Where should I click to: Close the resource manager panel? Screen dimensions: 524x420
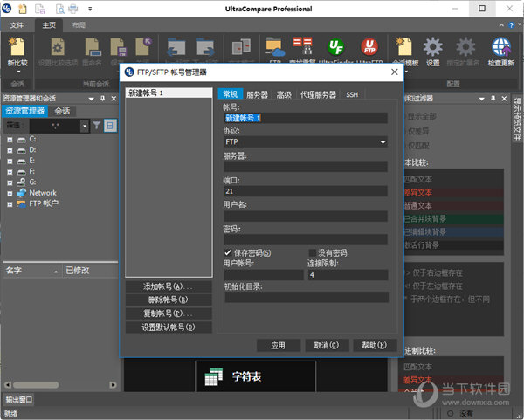point(114,99)
